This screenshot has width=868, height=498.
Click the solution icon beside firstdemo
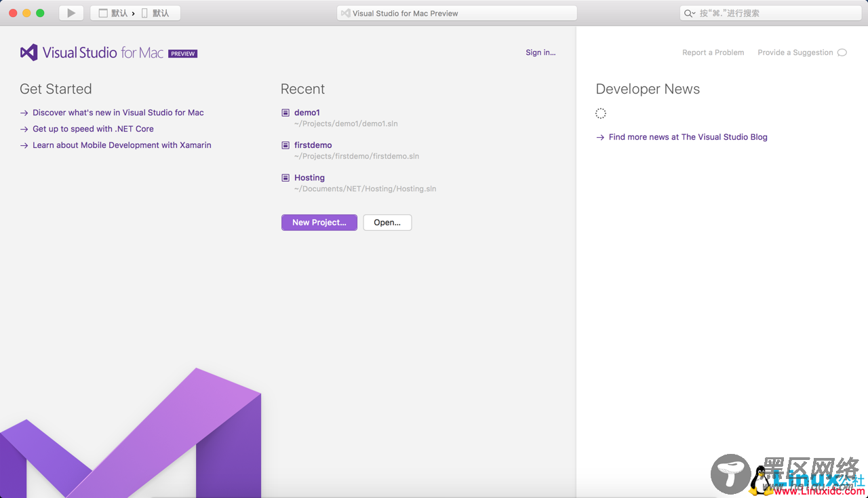pos(285,145)
